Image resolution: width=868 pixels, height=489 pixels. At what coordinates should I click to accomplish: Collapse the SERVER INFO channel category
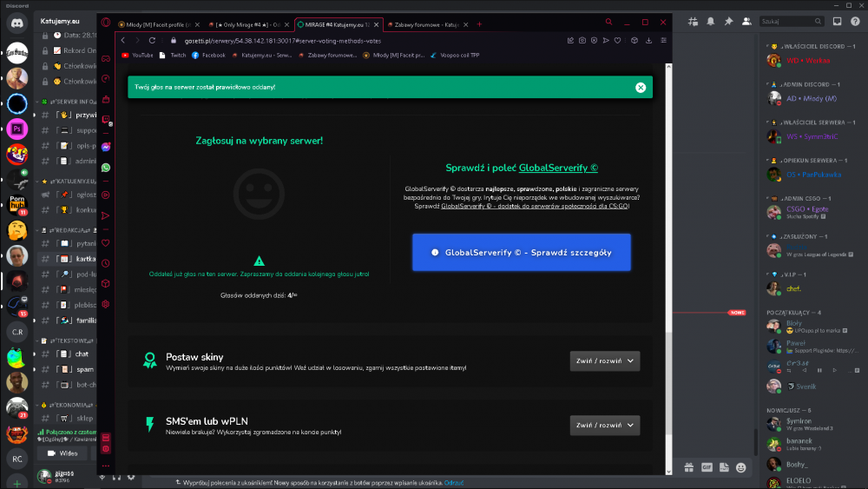(67, 102)
